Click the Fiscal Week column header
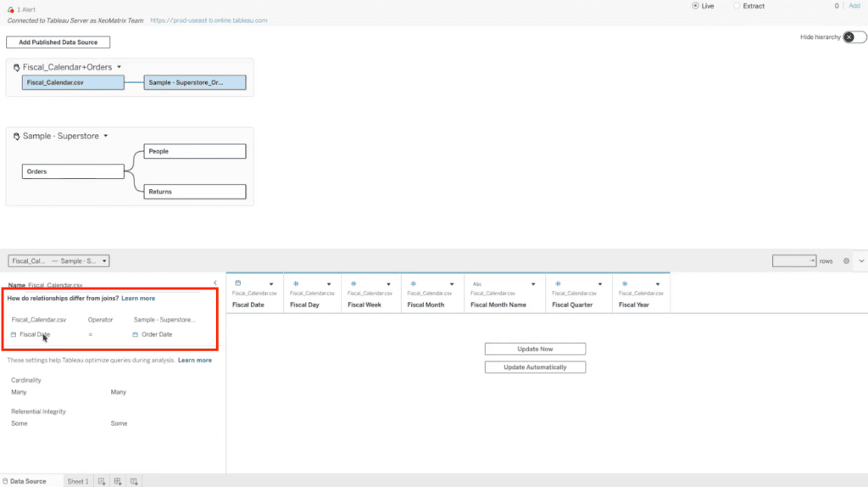Screen dimensions: 868x487 364,305
